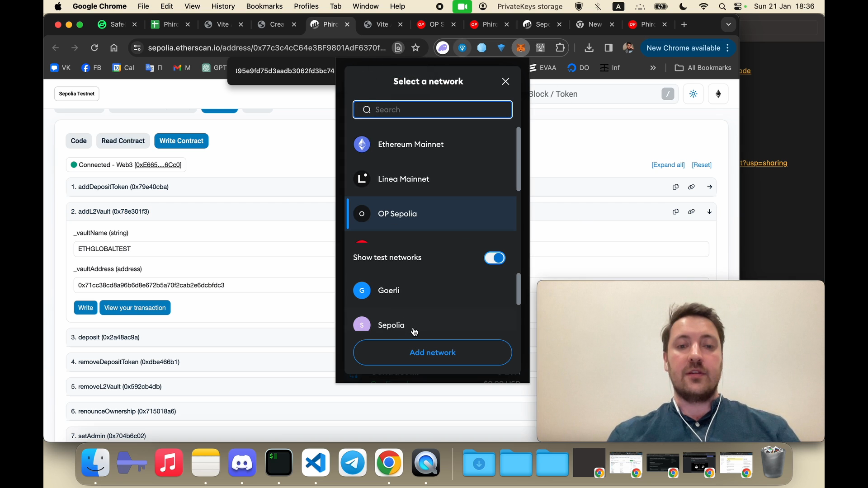This screenshot has width=868, height=488.
Task: Copy addL2Vault method name icon
Action: click(x=675, y=211)
